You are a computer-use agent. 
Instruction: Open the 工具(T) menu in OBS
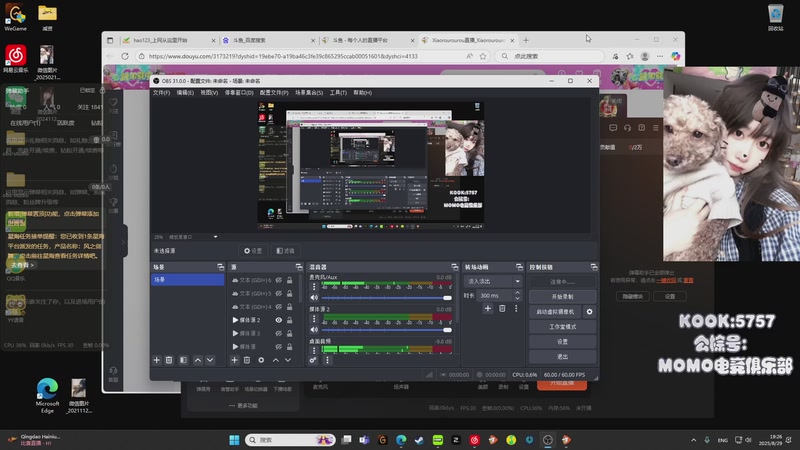click(x=338, y=93)
